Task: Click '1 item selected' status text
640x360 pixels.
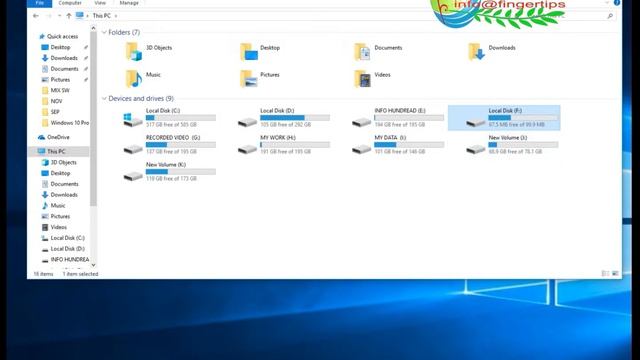Action: [80, 274]
